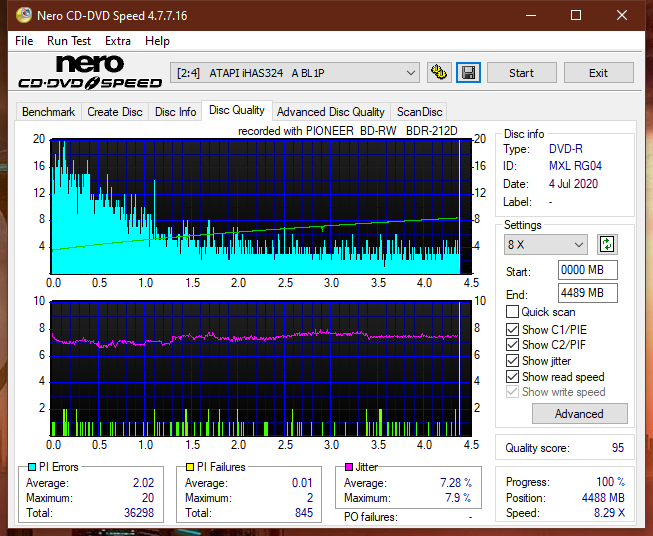
Task: Uncheck Show C1/PIE checkbox
Action: click(x=512, y=329)
